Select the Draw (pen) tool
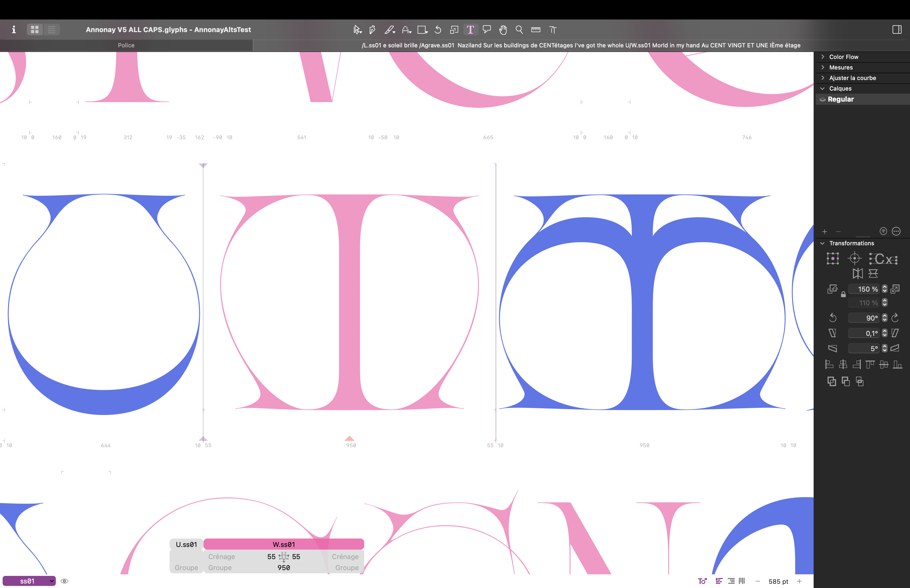This screenshot has height=588, width=910. pos(372,29)
